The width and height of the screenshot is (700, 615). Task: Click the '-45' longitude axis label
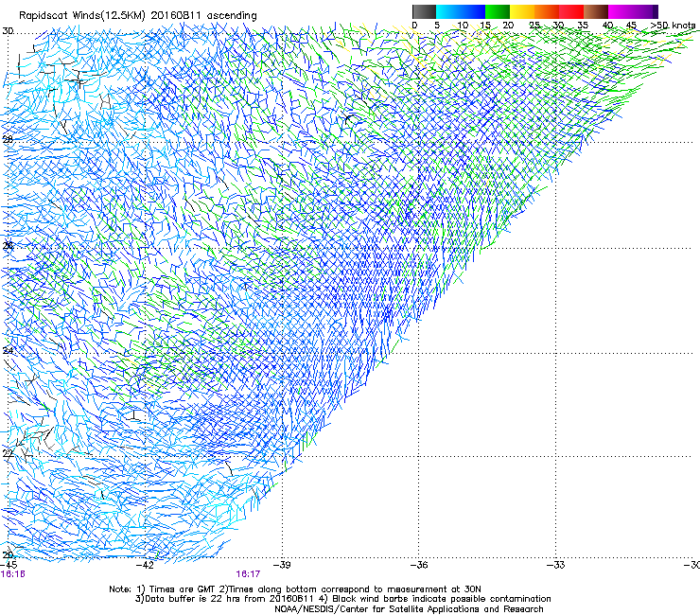(x=9, y=565)
